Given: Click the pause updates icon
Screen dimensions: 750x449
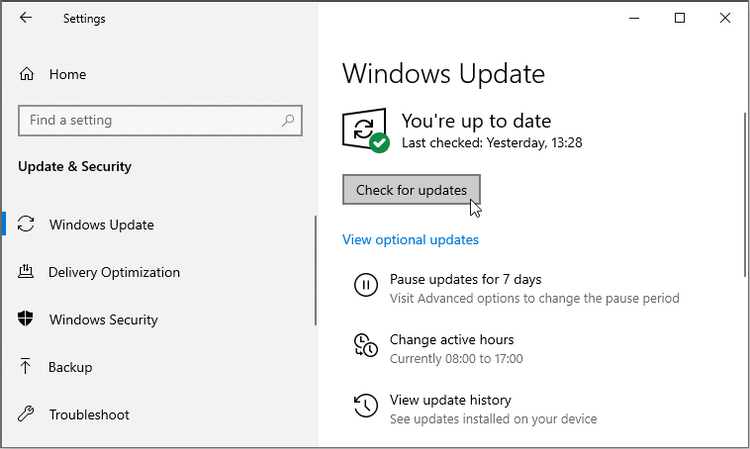Looking at the screenshot, I should (366, 286).
